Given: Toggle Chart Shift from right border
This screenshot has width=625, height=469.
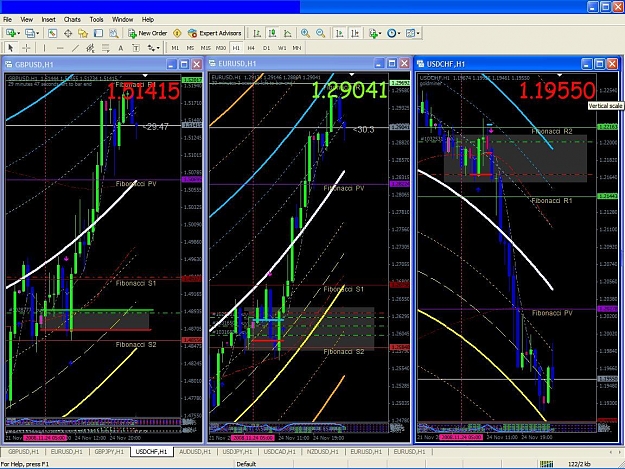Looking at the screenshot, I should pyautogui.click(x=355, y=33).
